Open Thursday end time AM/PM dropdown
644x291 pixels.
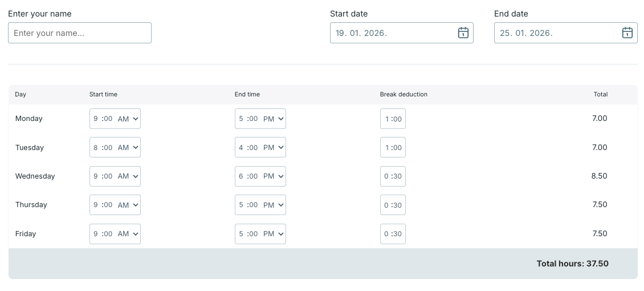pos(274,205)
